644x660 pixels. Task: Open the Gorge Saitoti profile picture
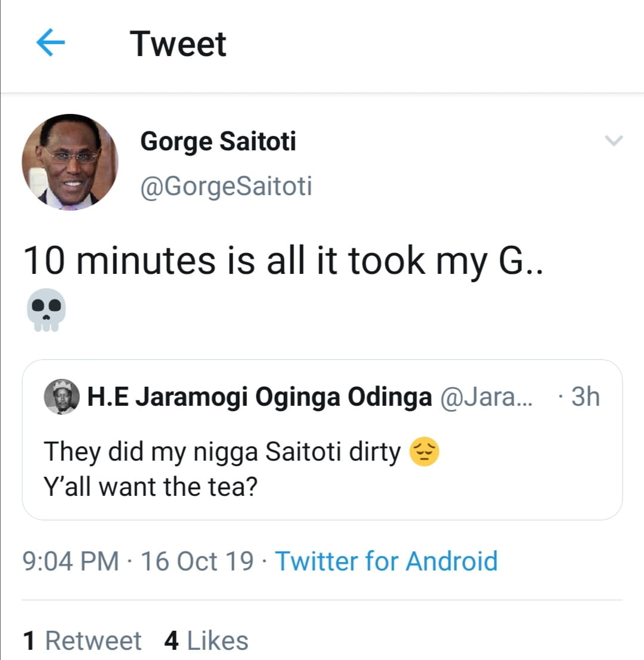click(x=70, y=162)
